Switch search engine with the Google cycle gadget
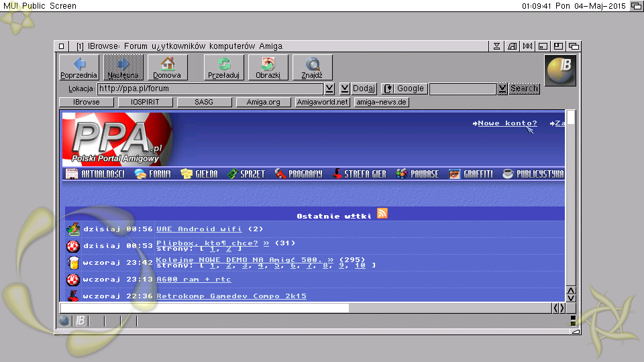 click(x=405, y=88)
